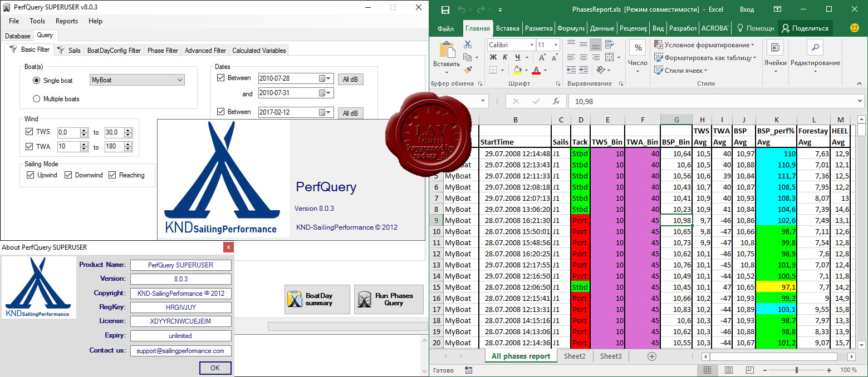Expand Условное форматирование menu
The height and width of the screenshot is (377, 868).
(x=704, y=45)
